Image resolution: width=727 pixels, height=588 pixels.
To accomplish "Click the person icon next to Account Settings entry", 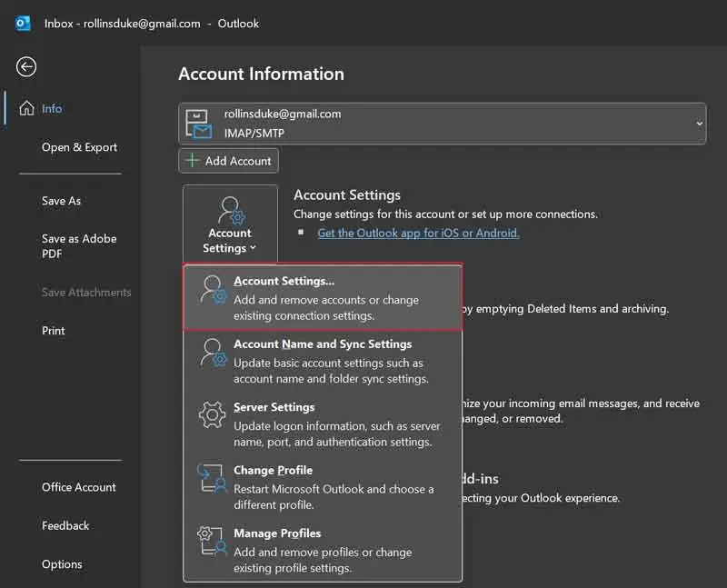I will [x=211, y=287].
